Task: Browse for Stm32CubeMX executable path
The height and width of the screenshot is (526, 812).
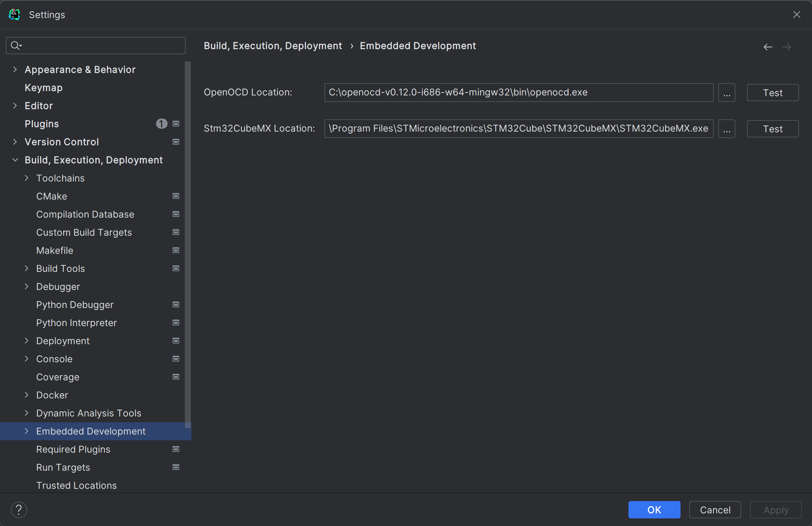Action: [727, 129]
